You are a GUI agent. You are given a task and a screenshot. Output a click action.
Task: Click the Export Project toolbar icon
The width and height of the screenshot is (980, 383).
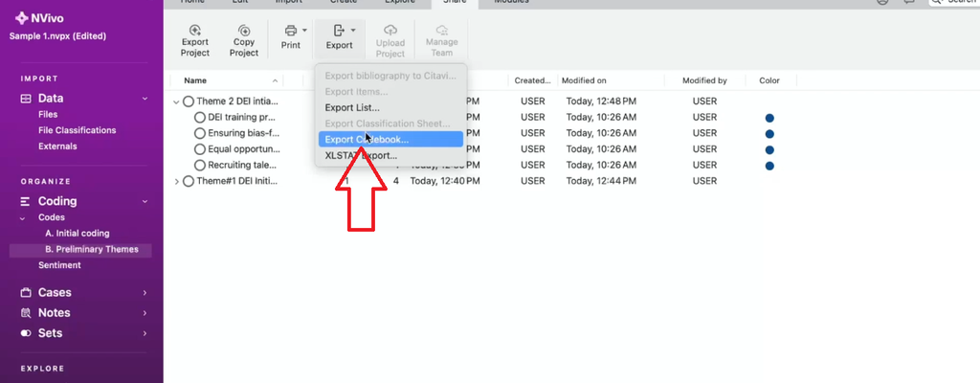[x=195, y=30]
